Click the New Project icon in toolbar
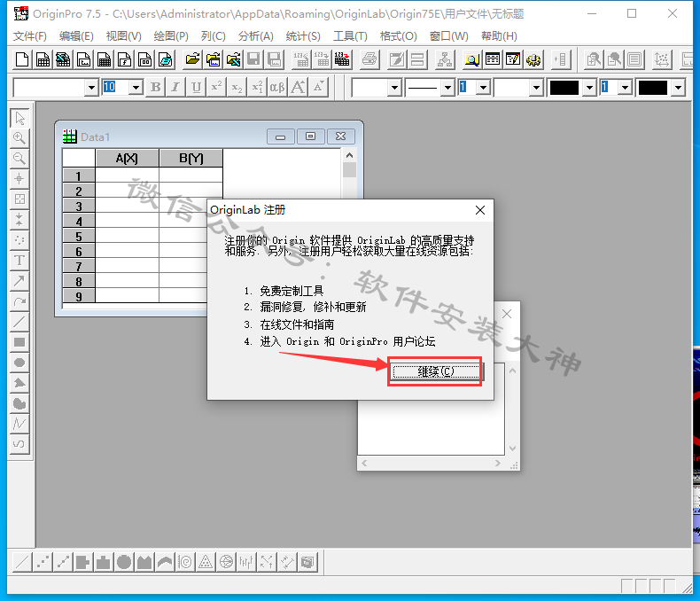 22,59
